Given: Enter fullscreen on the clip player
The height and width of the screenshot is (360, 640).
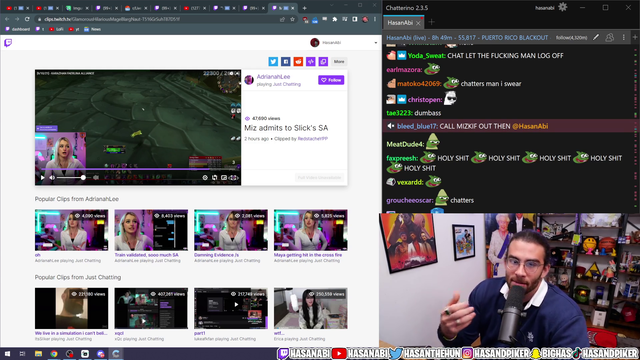Looking at the screenshot, I should coord(233,178).
